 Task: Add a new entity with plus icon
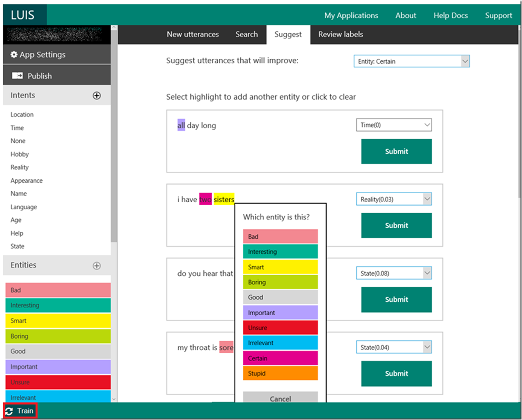click(97, 266)
